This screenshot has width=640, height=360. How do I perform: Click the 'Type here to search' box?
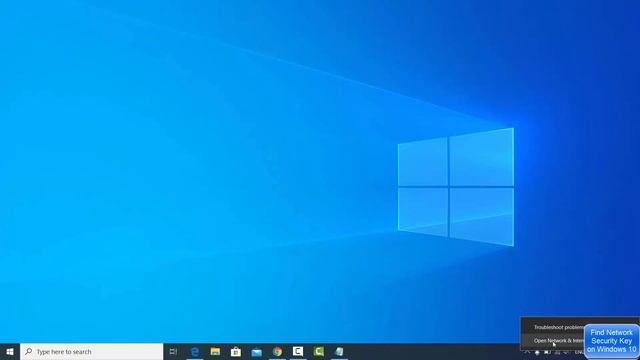[91, 351]
